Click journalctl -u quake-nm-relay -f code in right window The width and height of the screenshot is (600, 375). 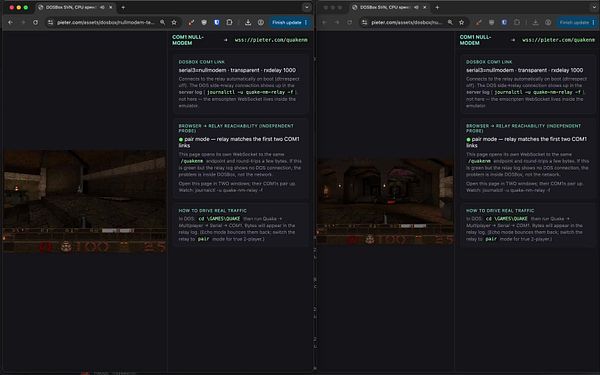(538, 92)
